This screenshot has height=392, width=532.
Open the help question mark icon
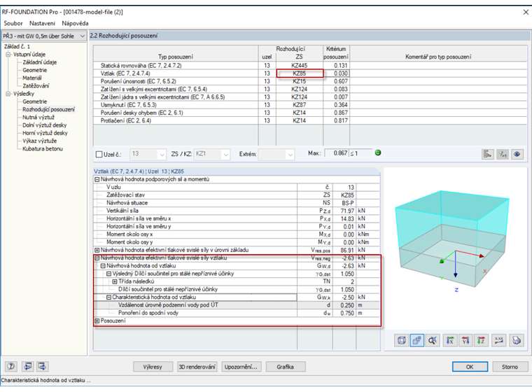click(x=11, y=366)
